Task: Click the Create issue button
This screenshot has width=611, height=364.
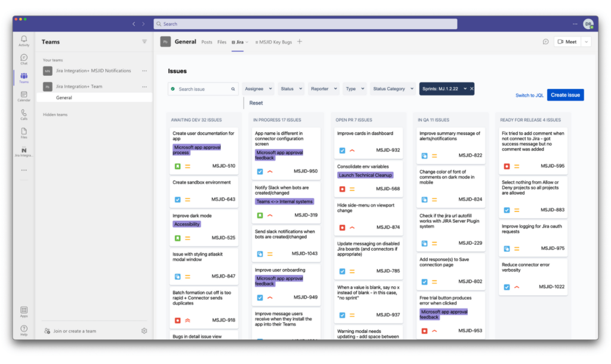Action: (x=565, y=95)
